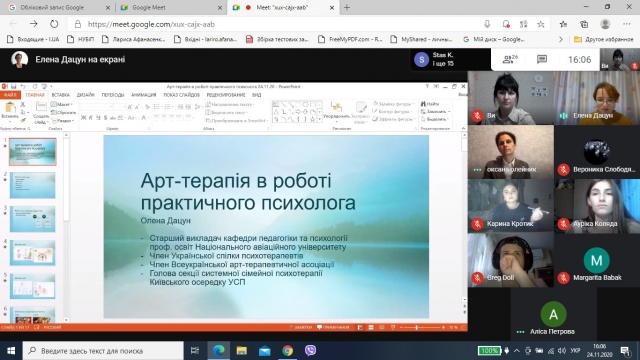This screenshot has height=360, width=640.
Task: Click the Cut scissors icon
Action: 23,104
